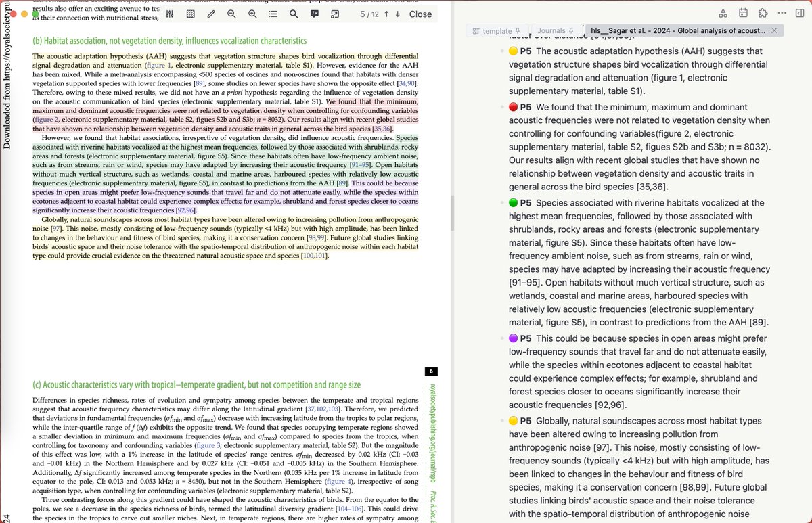Image resolution: width=812 pixels, height=523 pixels.
Task: Open the three-dots more options menu
Action: tap(782, 13)
